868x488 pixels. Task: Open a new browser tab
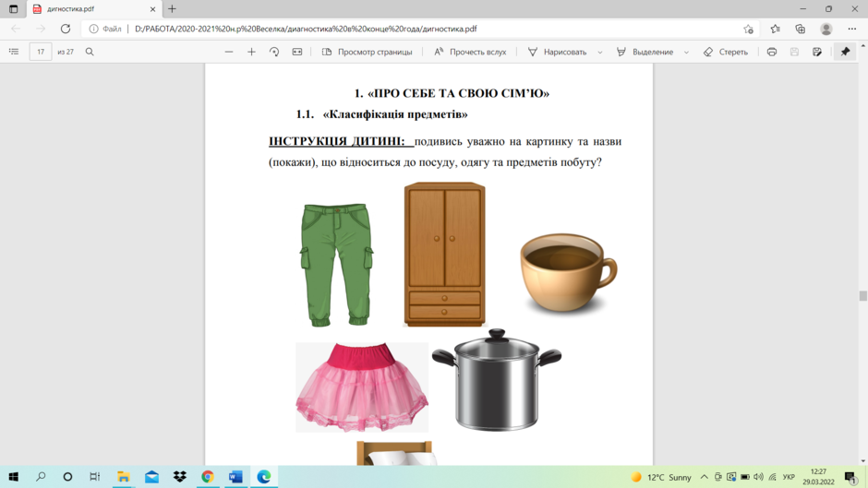tap(172, 9)
